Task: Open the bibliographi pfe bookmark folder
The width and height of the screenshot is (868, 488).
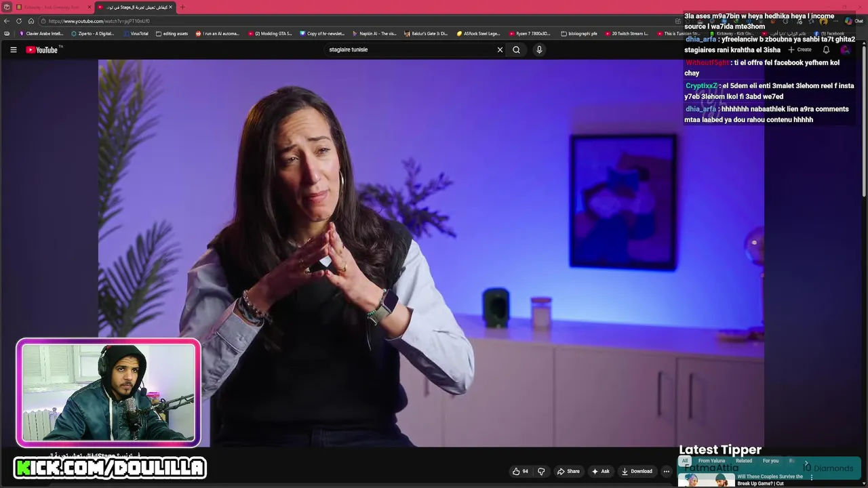Action: click(x=579, y=33)
